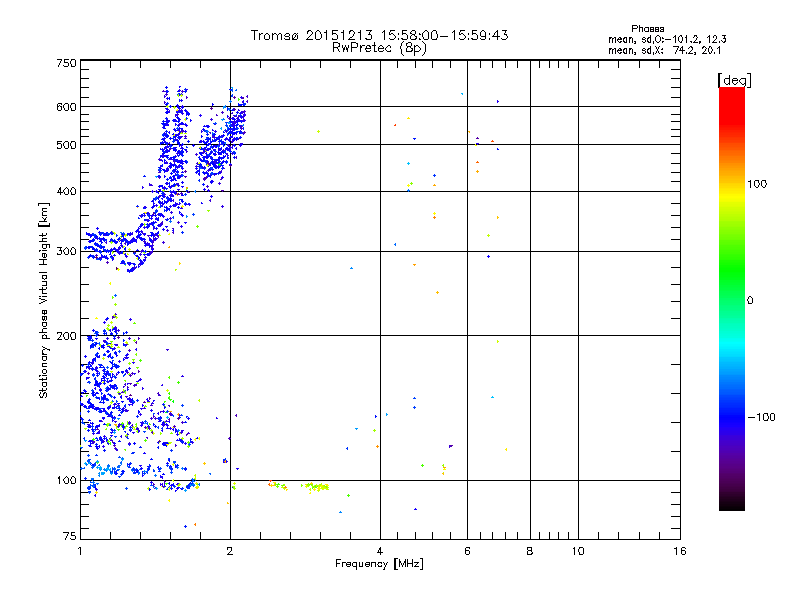Click the colorbar '100' tick label
Image resolution: width=800 pixels, height=600 pixels.
tap(757, 184)
